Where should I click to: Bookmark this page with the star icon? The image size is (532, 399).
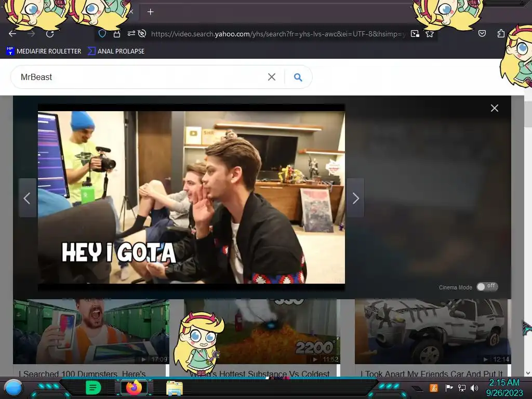click(x=430, y=34)
